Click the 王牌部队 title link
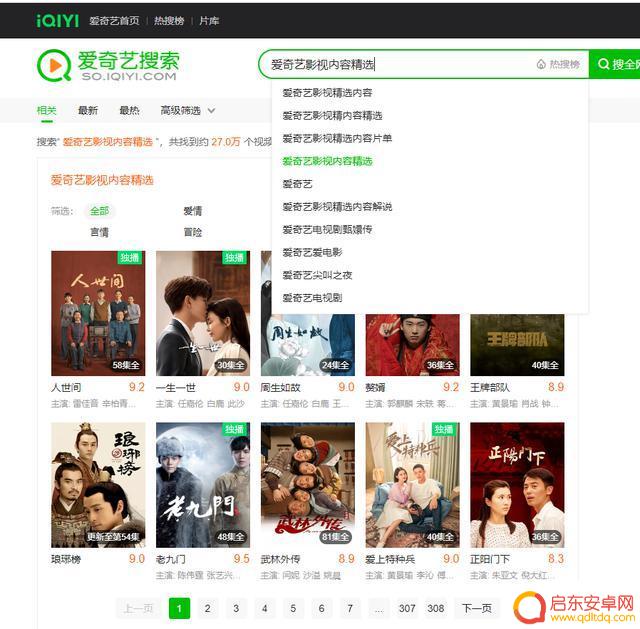The image size is (640, 629). point(490,387)
